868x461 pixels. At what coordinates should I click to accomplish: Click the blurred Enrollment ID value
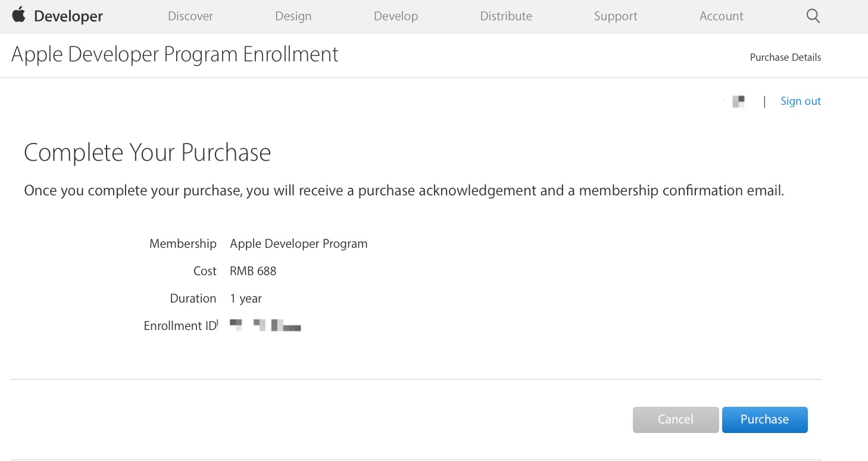coord(265,325)
